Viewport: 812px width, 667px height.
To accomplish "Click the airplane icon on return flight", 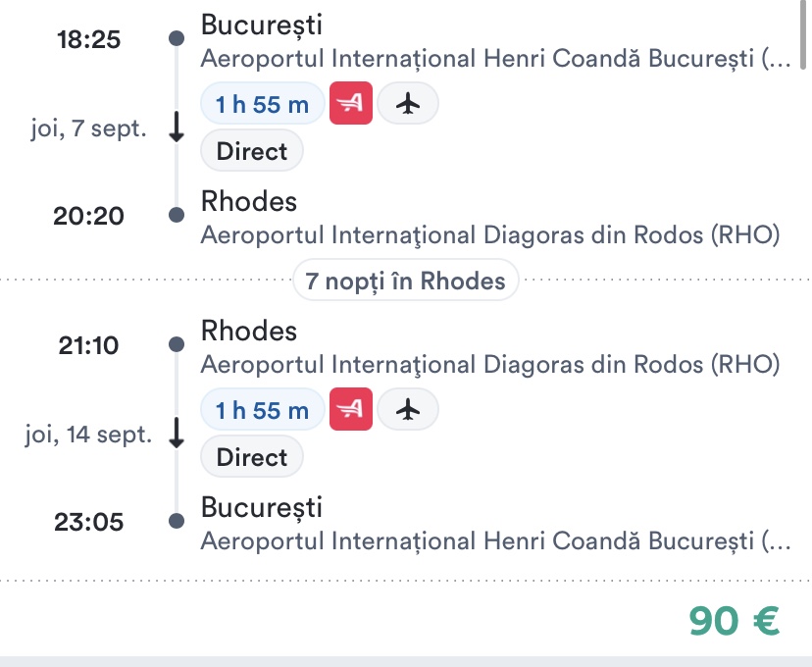I will [x=408, y=409].
